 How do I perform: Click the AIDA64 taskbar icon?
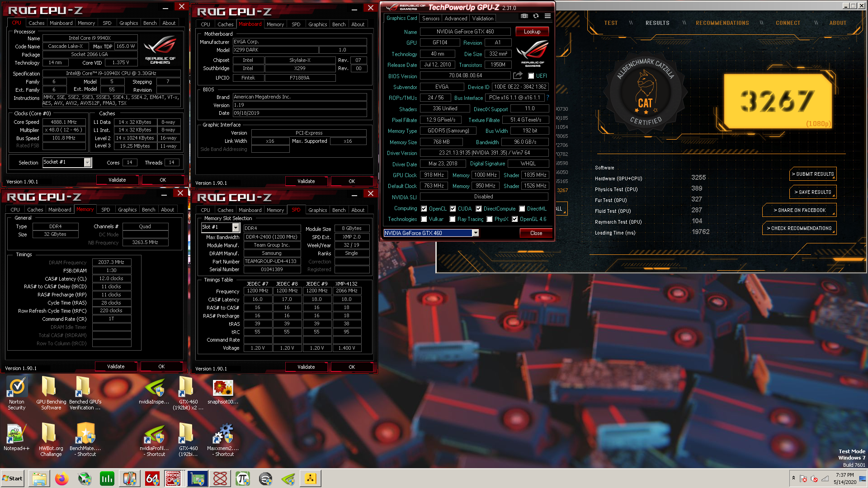pyautogui.click(x=152, y=479)
